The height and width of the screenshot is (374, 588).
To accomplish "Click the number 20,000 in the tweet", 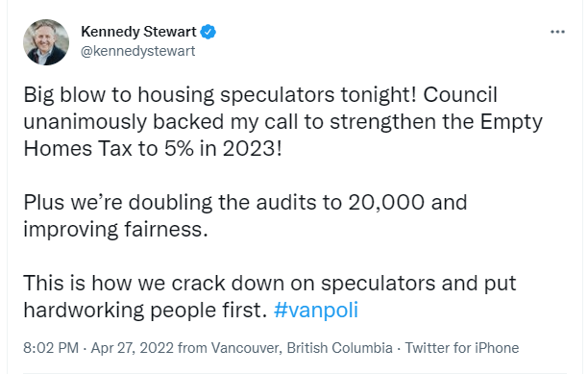I will (386, 203).
